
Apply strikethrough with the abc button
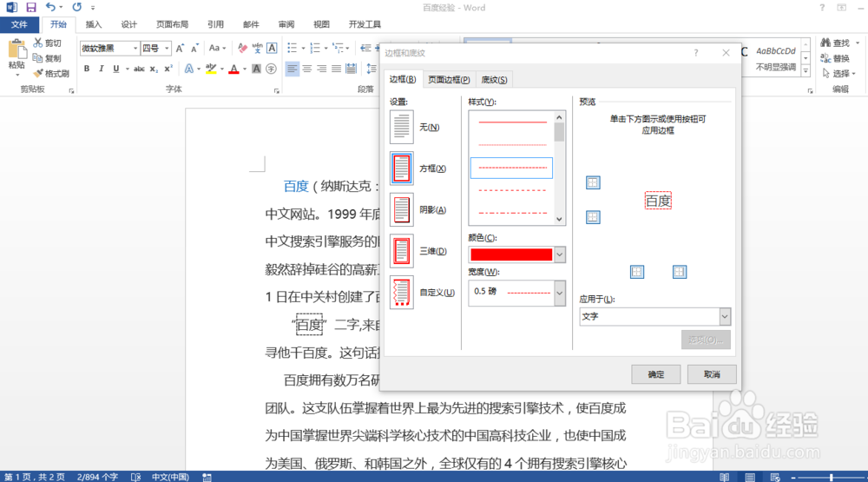coord(139,69)
